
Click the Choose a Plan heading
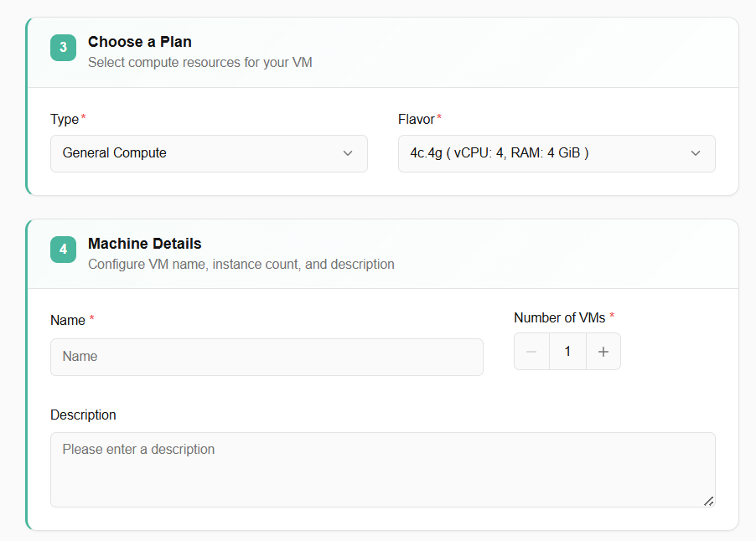pos(139,41)
